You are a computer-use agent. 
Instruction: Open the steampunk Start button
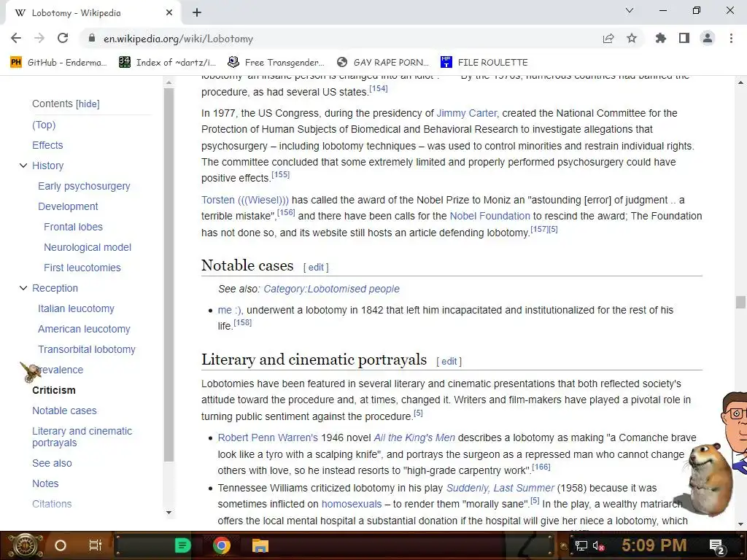click(x=24, y=545)
